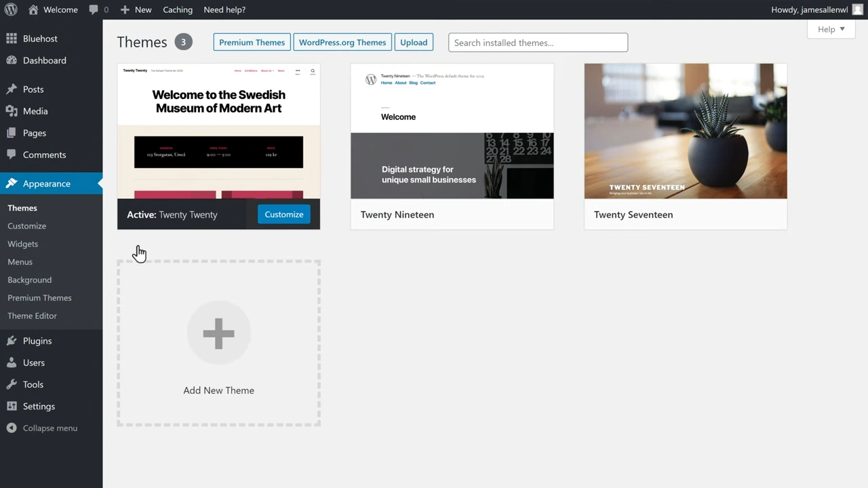Image resolution: width=868 pixels, height=488 pixels.
Task: Select the Appearance paintbrush icon
Action: click(x=11, y=183)
